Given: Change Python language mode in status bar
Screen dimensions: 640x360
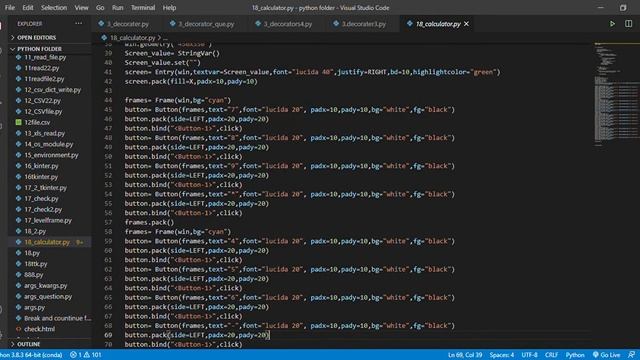Looking at the screenshot, I should point(575,355).
